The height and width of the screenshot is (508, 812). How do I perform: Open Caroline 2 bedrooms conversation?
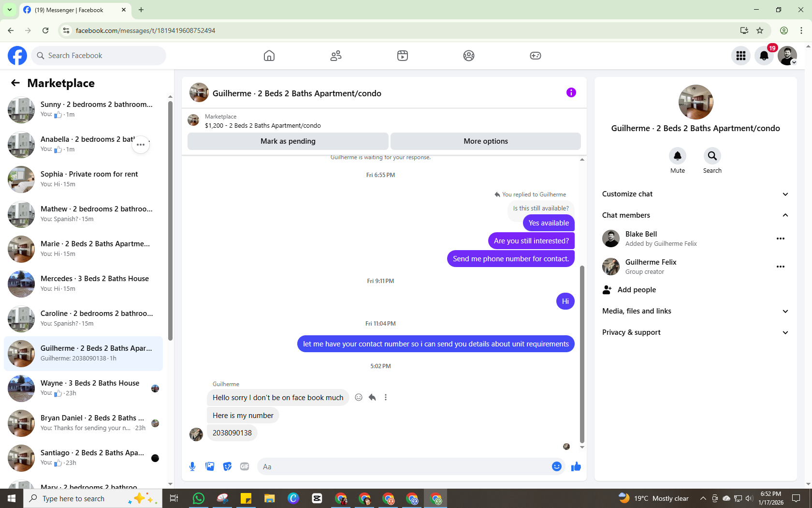point(84,319)
